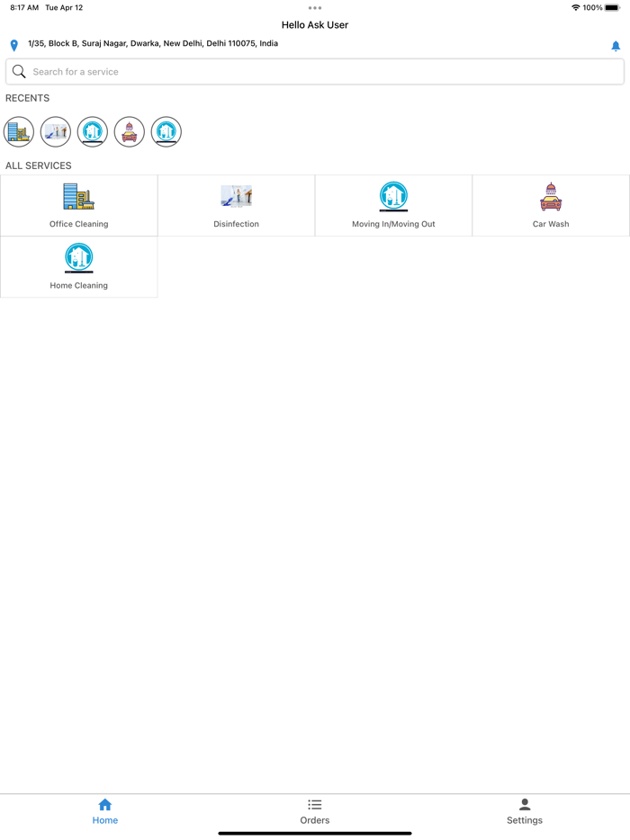Focus the 'Search for a service' field
630x840 pixels.
point(315,72)
